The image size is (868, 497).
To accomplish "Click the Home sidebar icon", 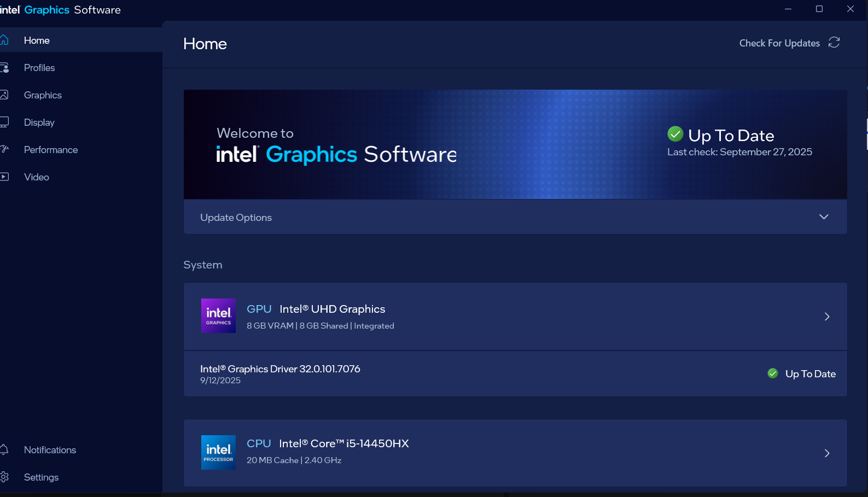I will [x=4, y=40].
